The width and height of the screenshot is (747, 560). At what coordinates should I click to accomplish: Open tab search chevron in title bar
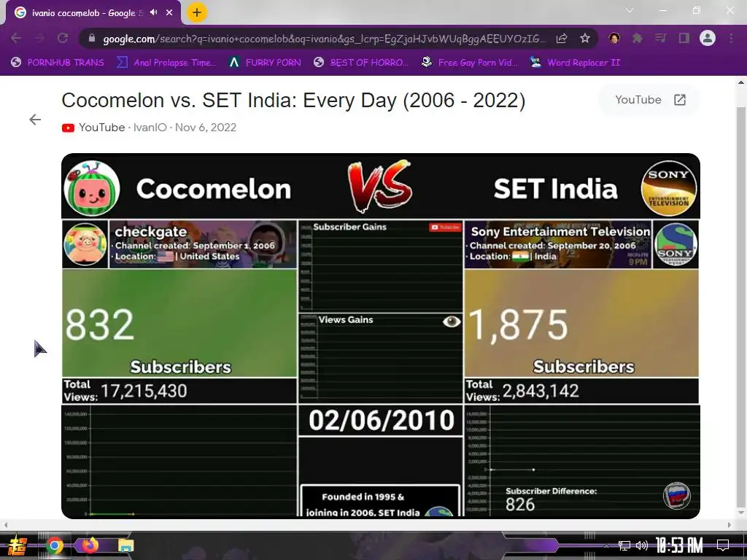pyautogui.click(x=630, y=10)
